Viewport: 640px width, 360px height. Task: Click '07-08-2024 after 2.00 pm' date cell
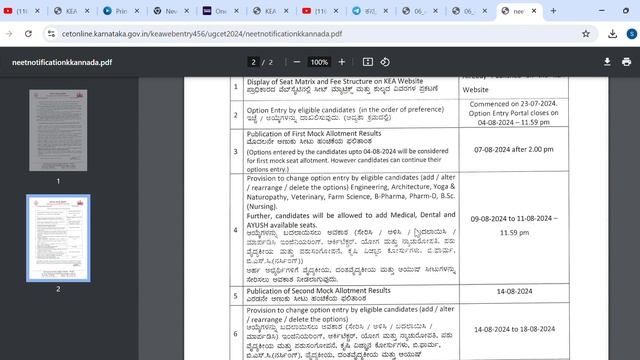pos(513,149)
